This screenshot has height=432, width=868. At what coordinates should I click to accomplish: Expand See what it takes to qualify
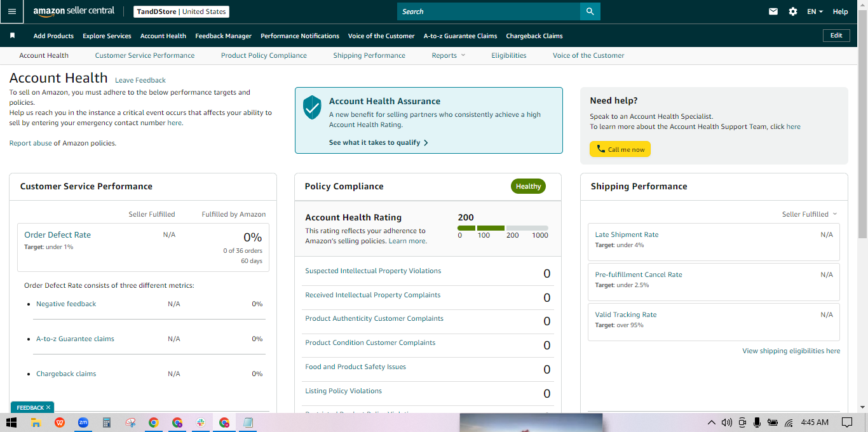click(379, 142)
